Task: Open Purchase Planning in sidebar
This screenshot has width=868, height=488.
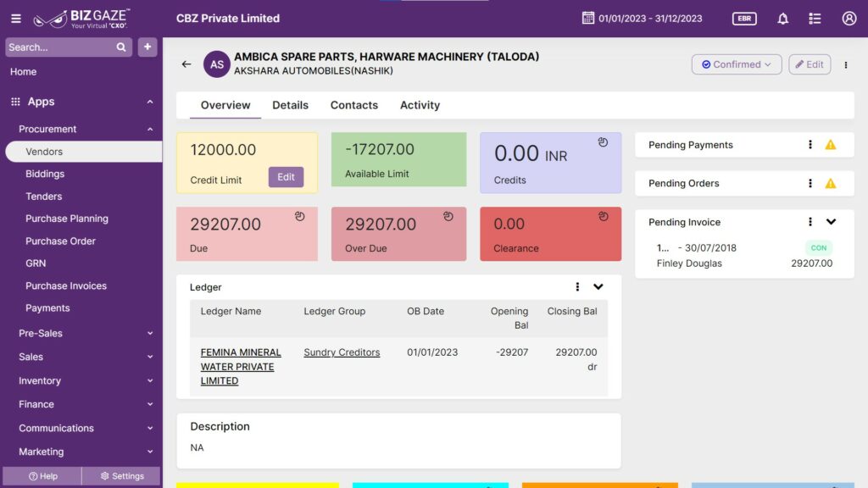Action: [x=67, y=219]
